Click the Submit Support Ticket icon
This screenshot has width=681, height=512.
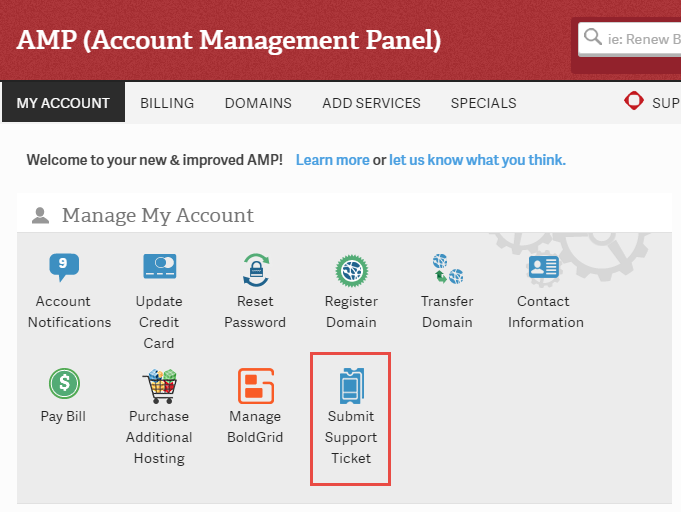coord(351,385)
